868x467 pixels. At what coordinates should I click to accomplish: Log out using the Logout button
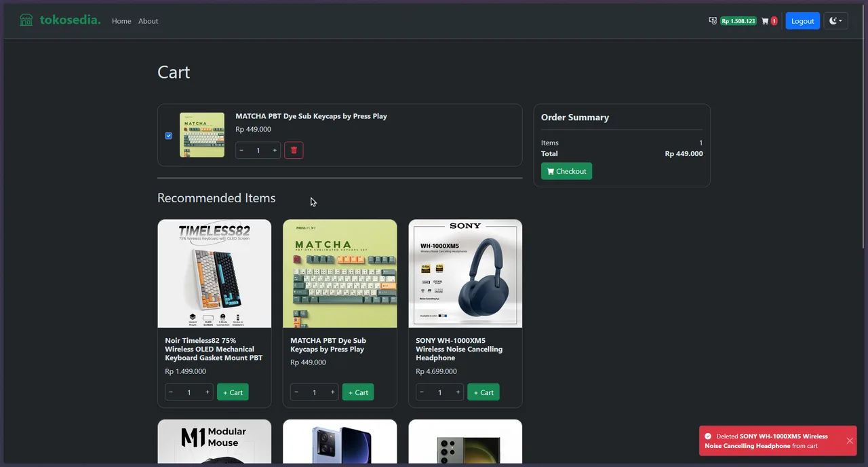[802, 21]
